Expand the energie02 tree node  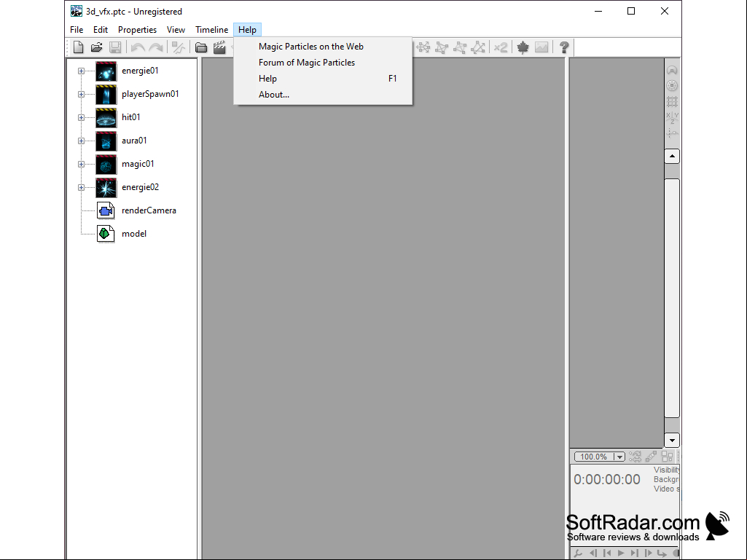(81, 188)
